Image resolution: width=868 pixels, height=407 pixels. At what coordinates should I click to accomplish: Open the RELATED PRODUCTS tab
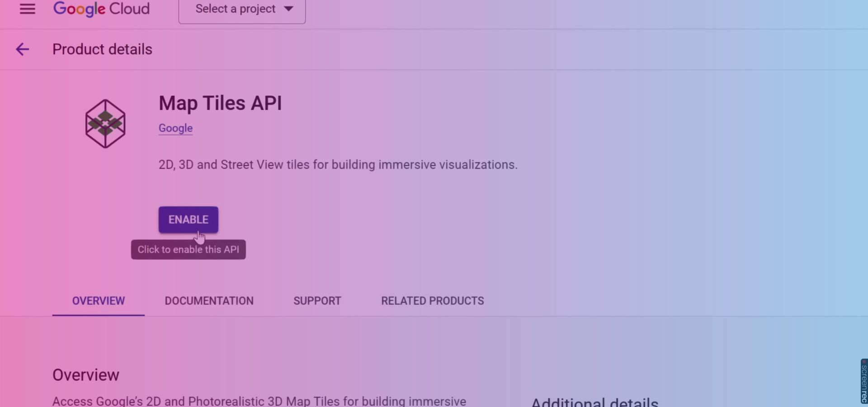pos(432,301)
